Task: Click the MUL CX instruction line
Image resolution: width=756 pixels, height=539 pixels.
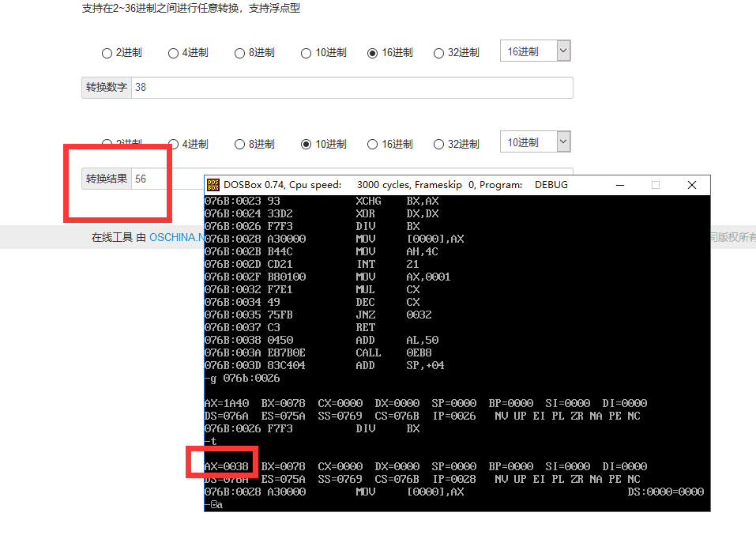Action: 312,289
